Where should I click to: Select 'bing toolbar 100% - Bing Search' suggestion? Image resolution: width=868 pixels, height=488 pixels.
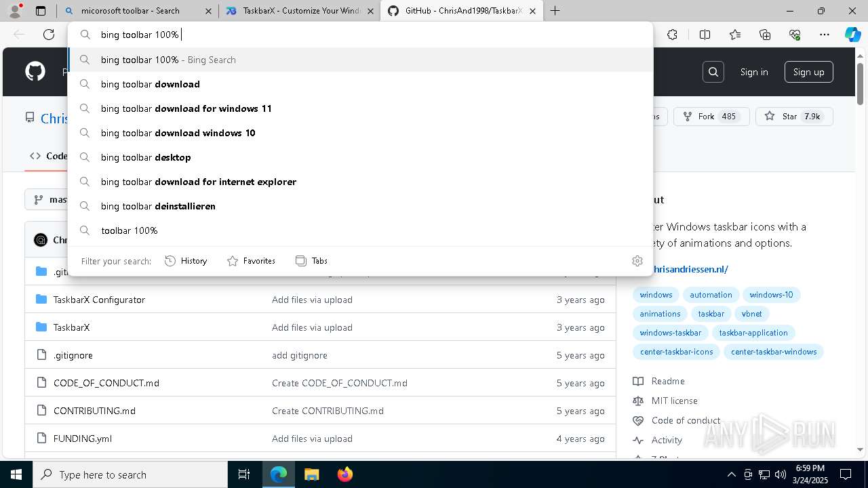point(360,60)
